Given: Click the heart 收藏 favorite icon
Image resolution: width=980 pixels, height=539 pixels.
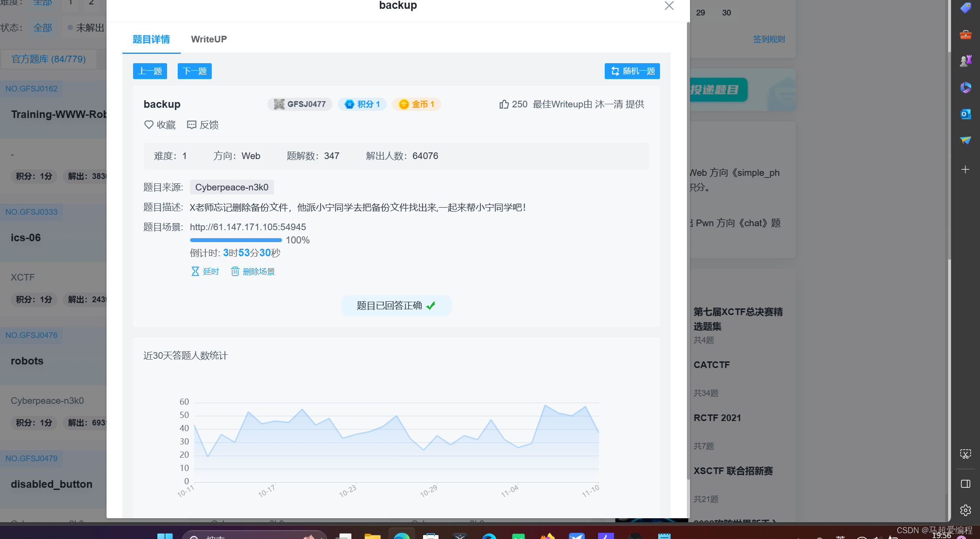Looking at the screenshot, I should (x=149, y=125).
